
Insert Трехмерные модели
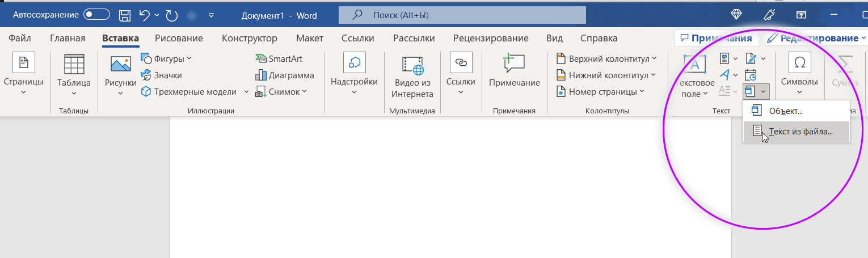pyautogui.click(x=189, y=91)
